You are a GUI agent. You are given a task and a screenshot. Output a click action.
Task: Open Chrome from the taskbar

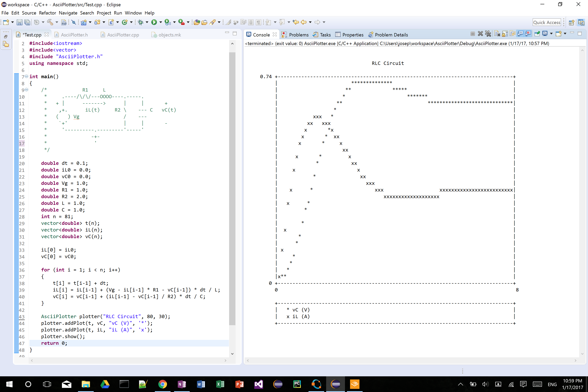coord(162,384)
